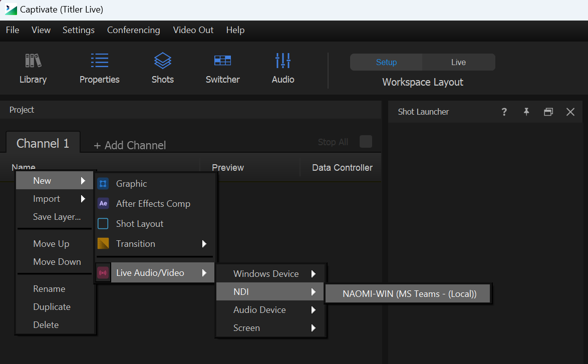This screenshot has height=364, width=588.
Task: Open the Shots panel
Action: click(162, 69)
